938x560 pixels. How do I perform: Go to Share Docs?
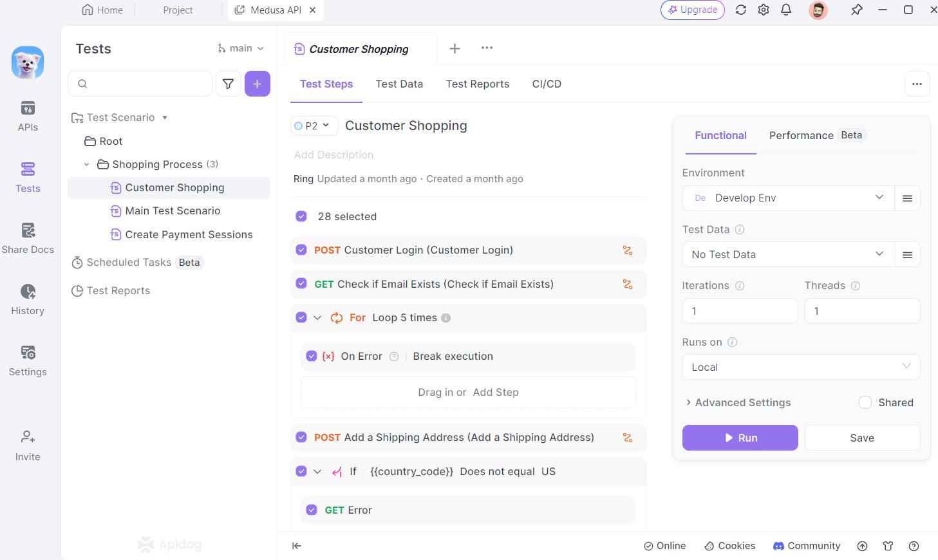point(28,238)
